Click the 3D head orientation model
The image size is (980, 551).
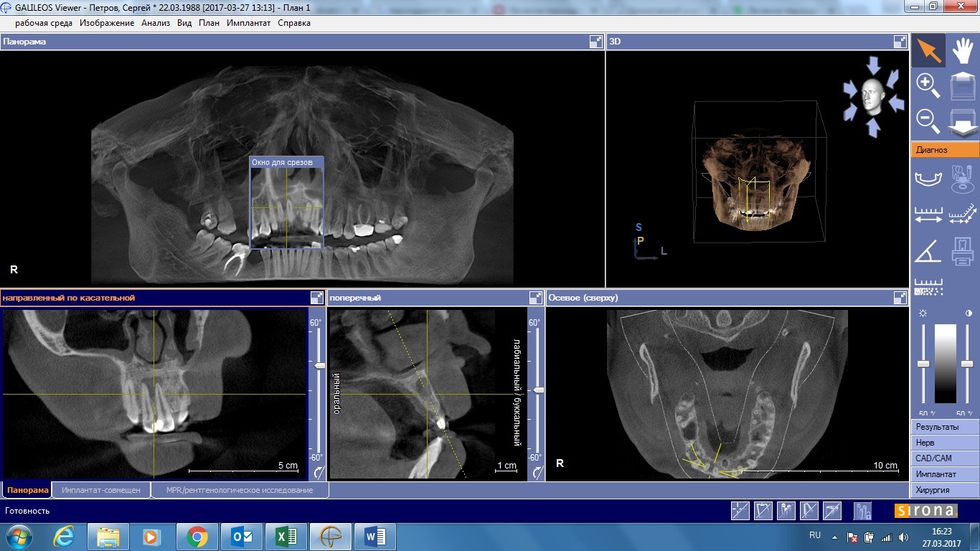[x=873, y=96]
